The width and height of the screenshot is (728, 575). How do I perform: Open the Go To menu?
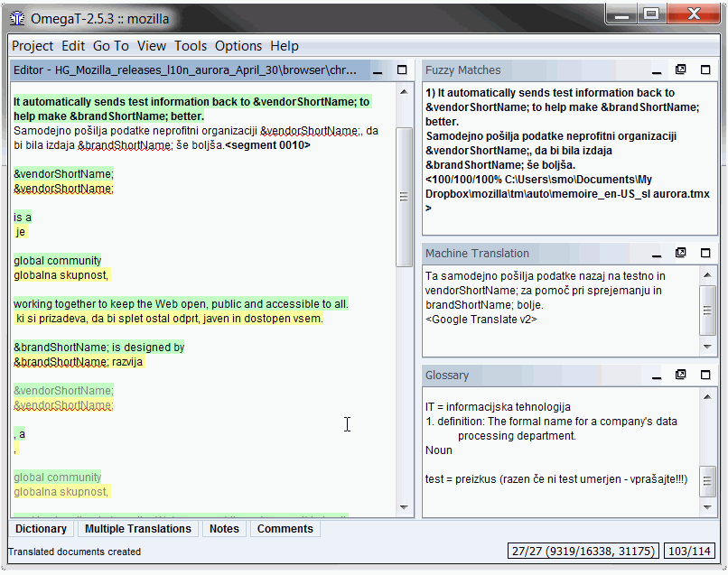pos(111,46)
